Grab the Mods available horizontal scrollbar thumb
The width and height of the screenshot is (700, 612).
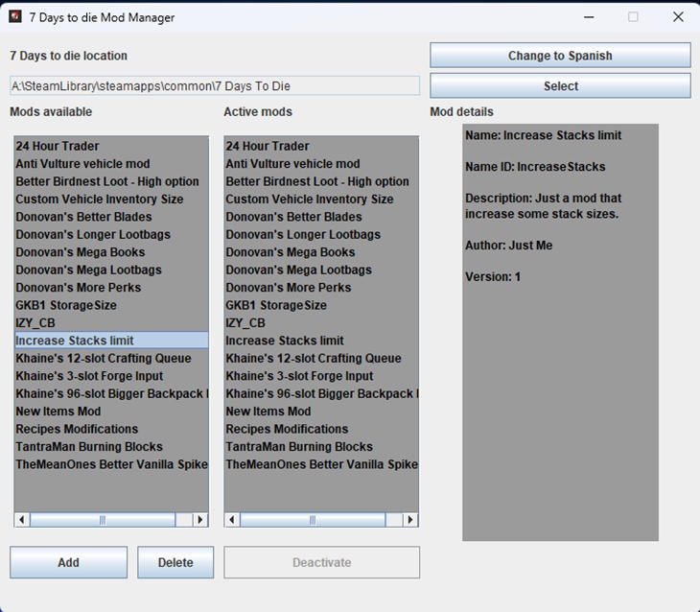pyautogui.click(x=103, y=520)
